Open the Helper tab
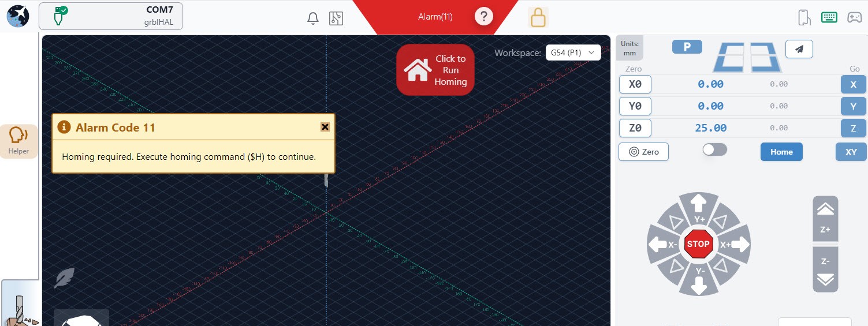This screenshot has width=868, height=326. pos(18,141)
